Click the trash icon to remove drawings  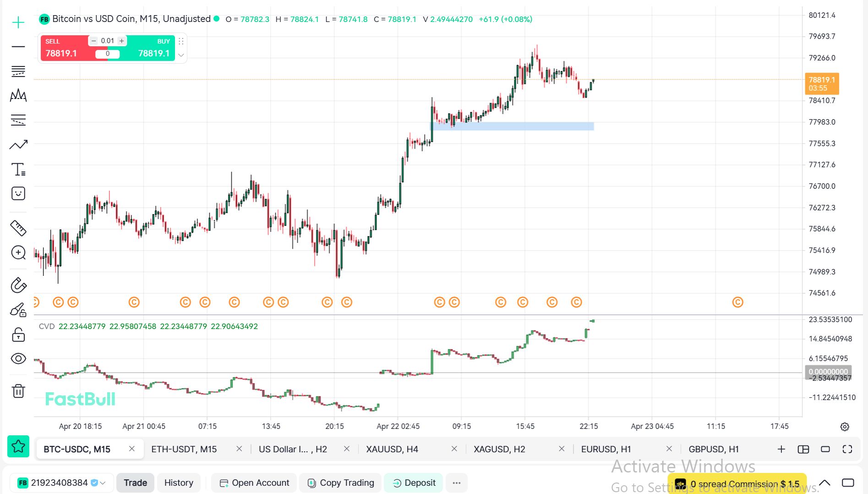pyautogui.click(x=18, y=391)
